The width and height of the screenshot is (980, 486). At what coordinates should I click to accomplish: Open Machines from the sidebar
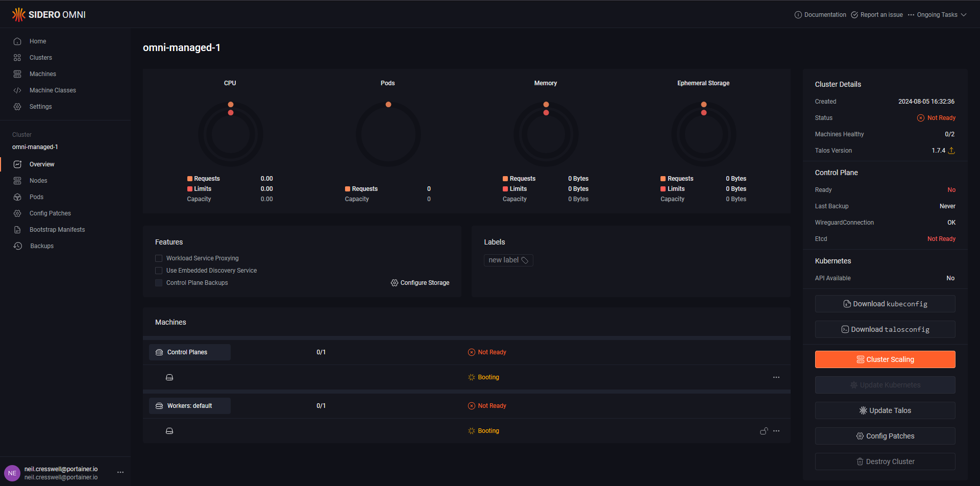pyautogui.click(x=43, y=74)
